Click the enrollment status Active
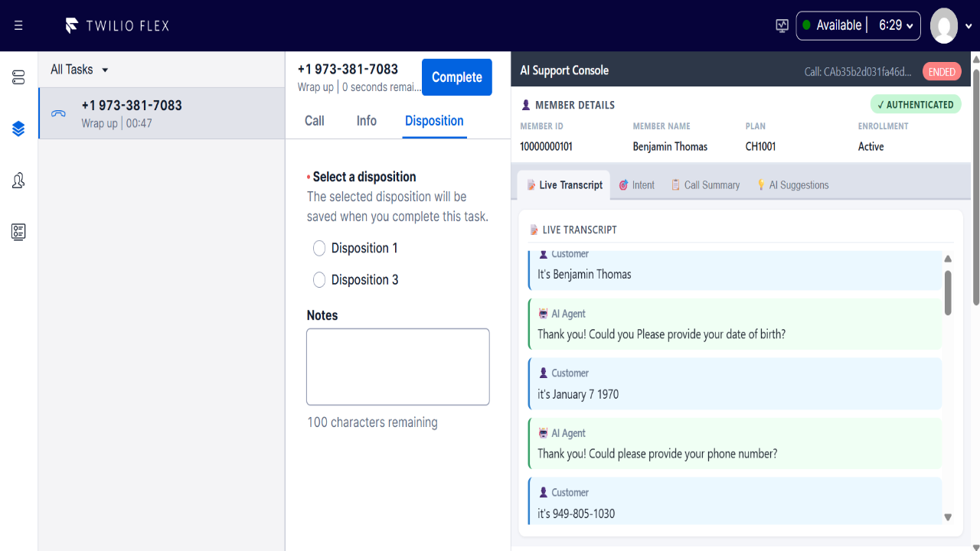The width and height of the screenshot is (980, 551). pos(871,147)
